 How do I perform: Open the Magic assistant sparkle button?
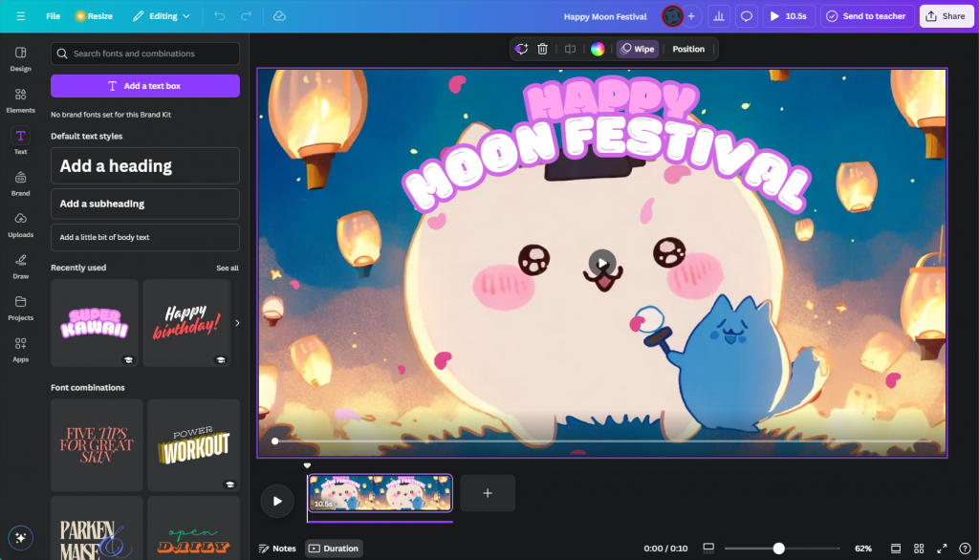[21, 537]
